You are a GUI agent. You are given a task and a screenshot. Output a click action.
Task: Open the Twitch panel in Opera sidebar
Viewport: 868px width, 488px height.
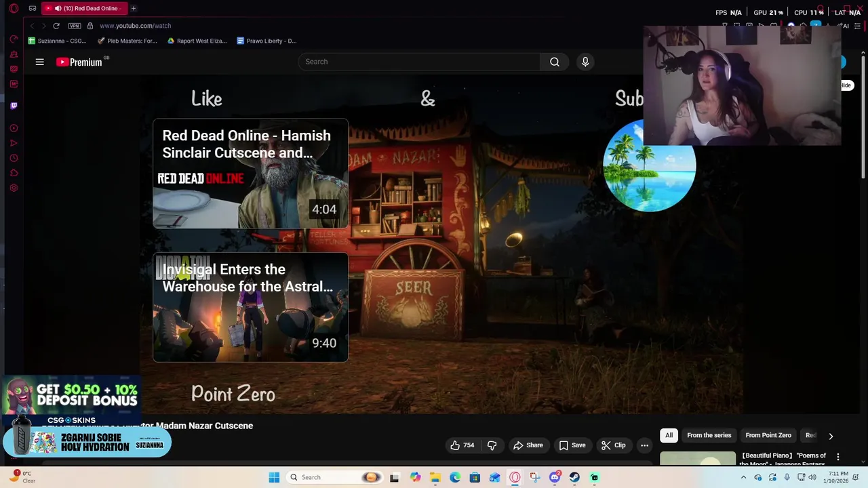[x=14, y=106]
